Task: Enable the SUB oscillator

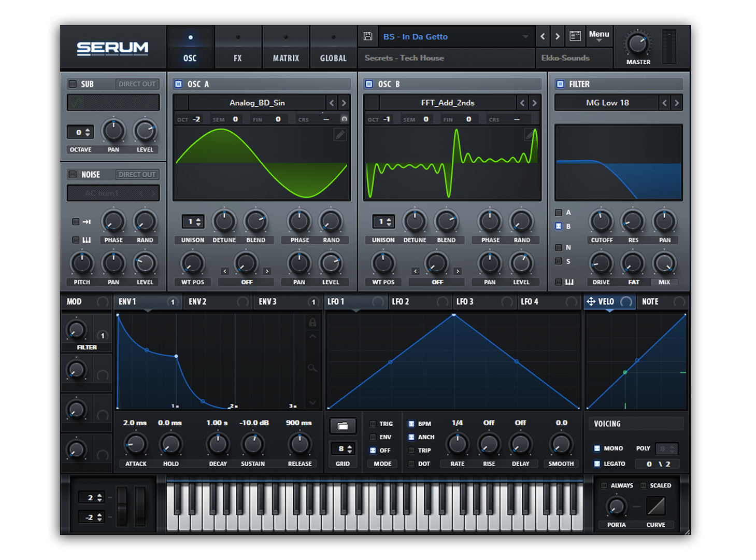Action: (x=73, y=84)
